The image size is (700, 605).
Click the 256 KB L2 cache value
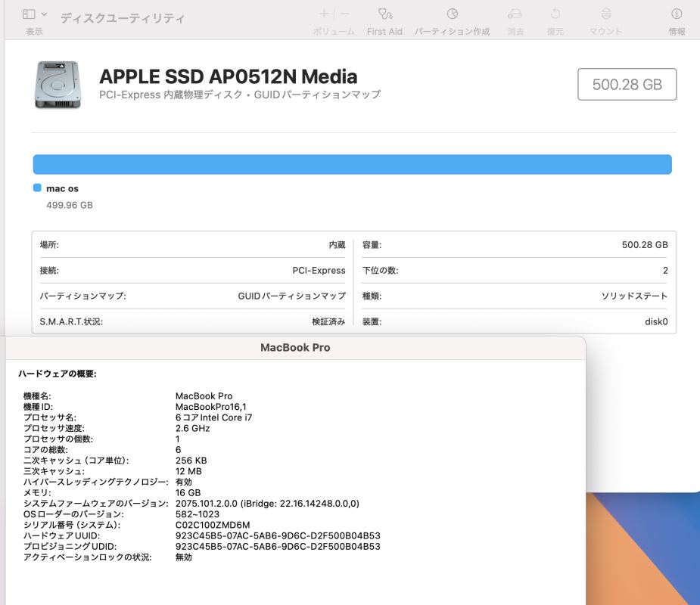click(191, 461)
